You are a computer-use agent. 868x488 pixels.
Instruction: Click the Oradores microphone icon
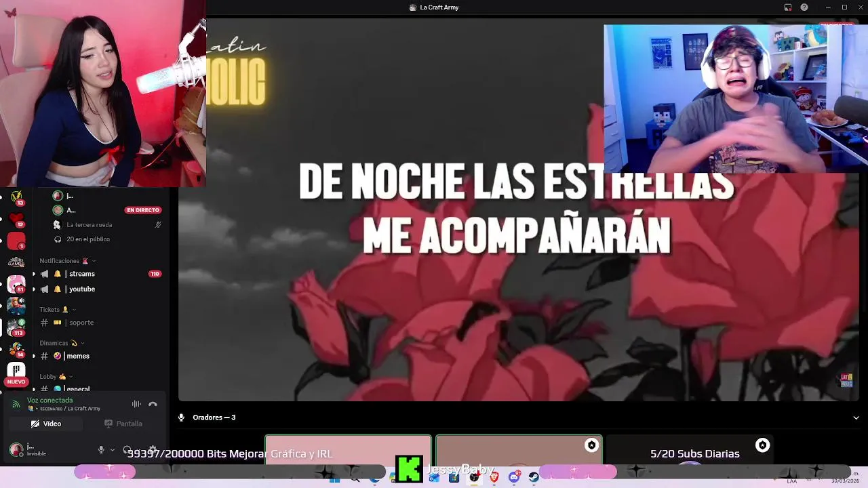(x=181, y=418)
